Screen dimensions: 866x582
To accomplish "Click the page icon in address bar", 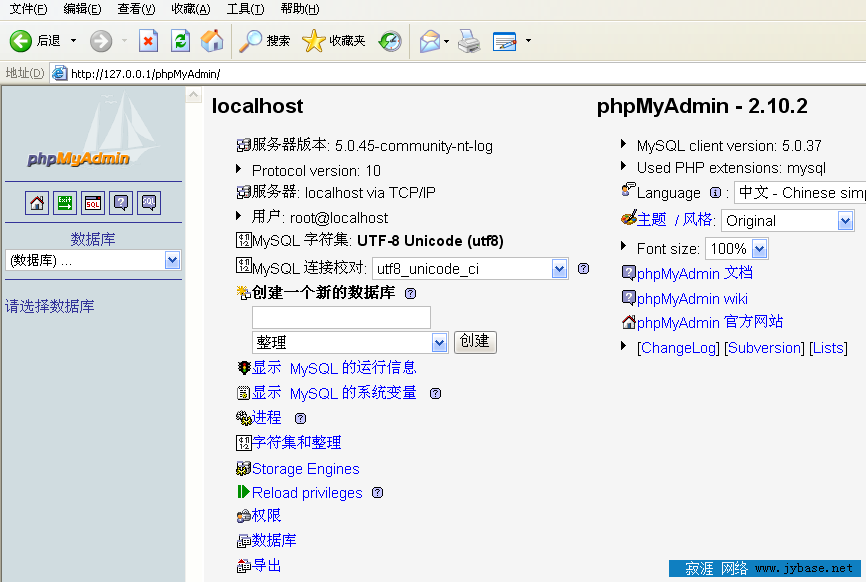I will [x=59, y=73].
